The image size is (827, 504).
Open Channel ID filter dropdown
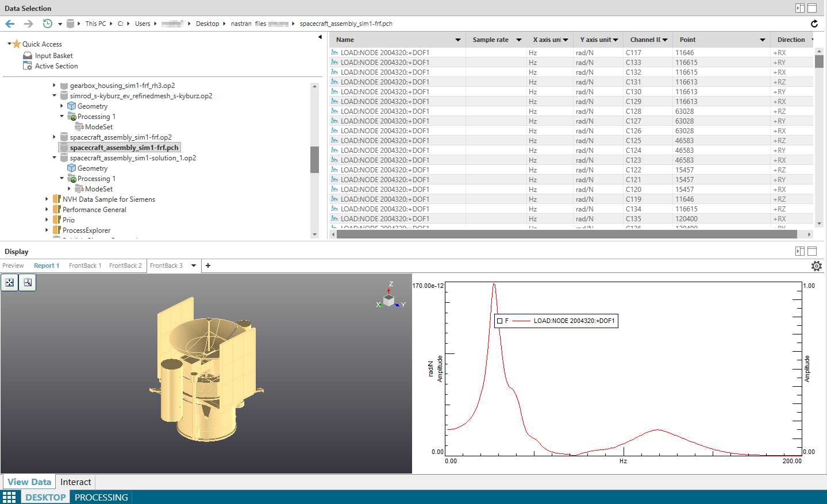665,40
